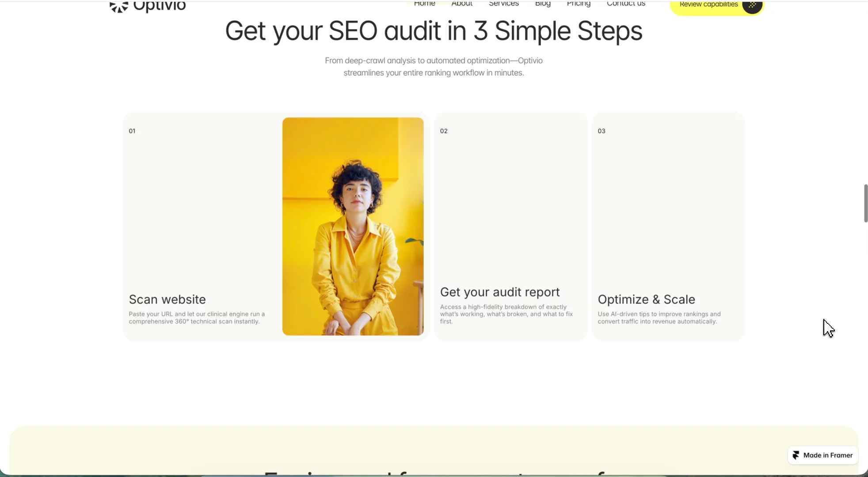The width and height of the screenshot is (868, 477).
Task: Click the 'Access a high-fidelity breakdown' description
Action: 506,314
